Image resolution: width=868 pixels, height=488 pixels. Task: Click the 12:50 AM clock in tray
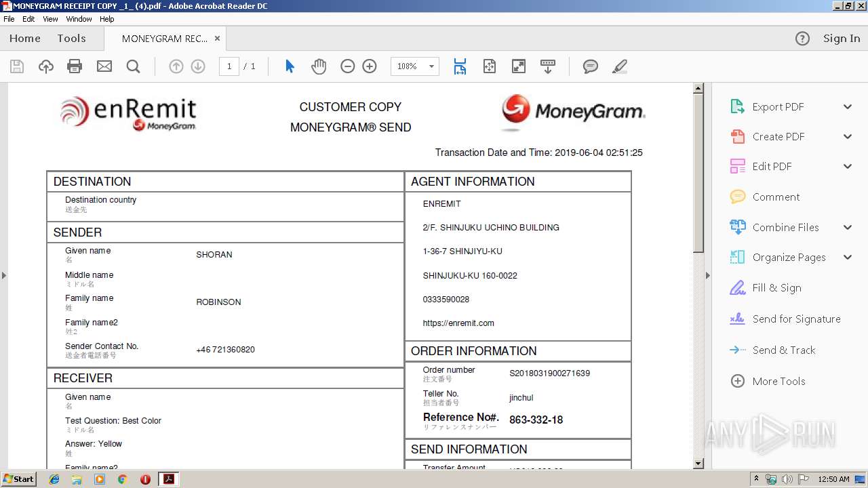click(833, 479)
